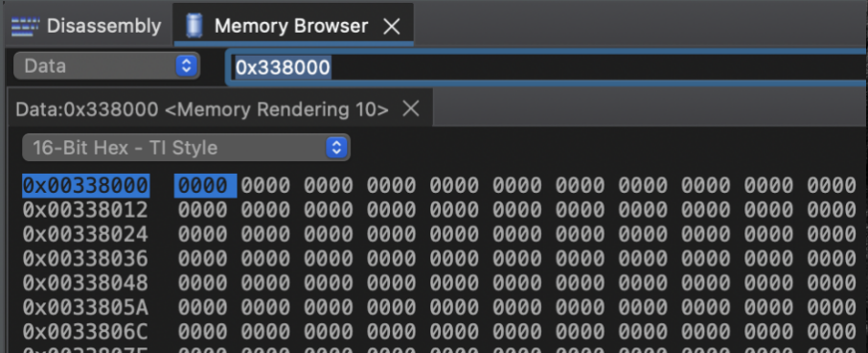This screenshot has width=868, height=353.
Task: Close the Memory Browser tab
Action: click(392, 26)
